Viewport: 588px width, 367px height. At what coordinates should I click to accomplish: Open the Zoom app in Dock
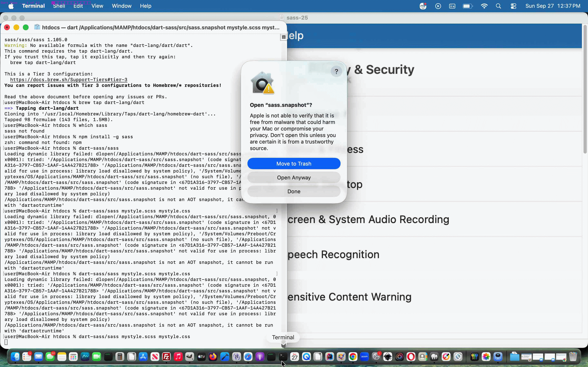(x=364, y=357)
